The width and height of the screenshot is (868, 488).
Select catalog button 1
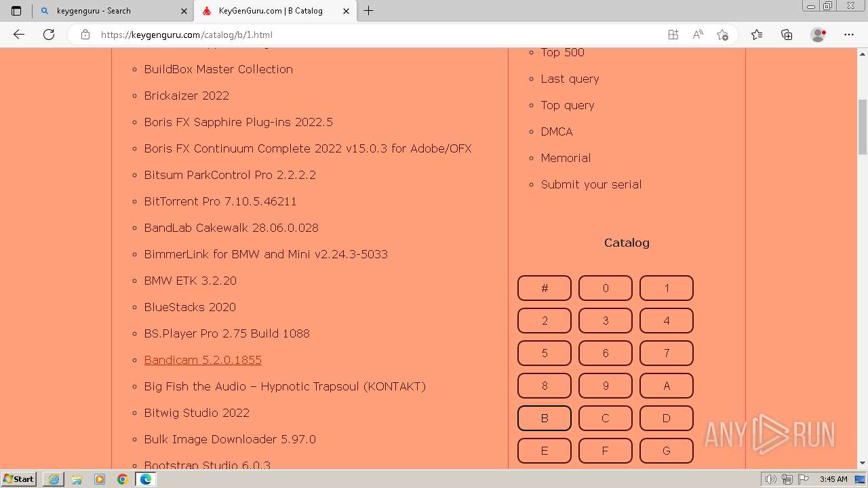[x=667, y=288]
